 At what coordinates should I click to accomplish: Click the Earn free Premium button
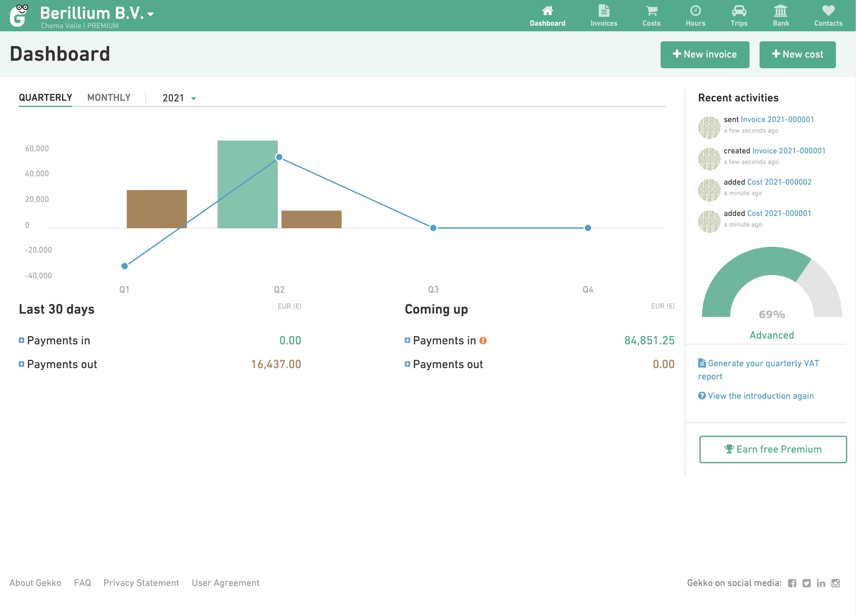(x=773, y=449)
